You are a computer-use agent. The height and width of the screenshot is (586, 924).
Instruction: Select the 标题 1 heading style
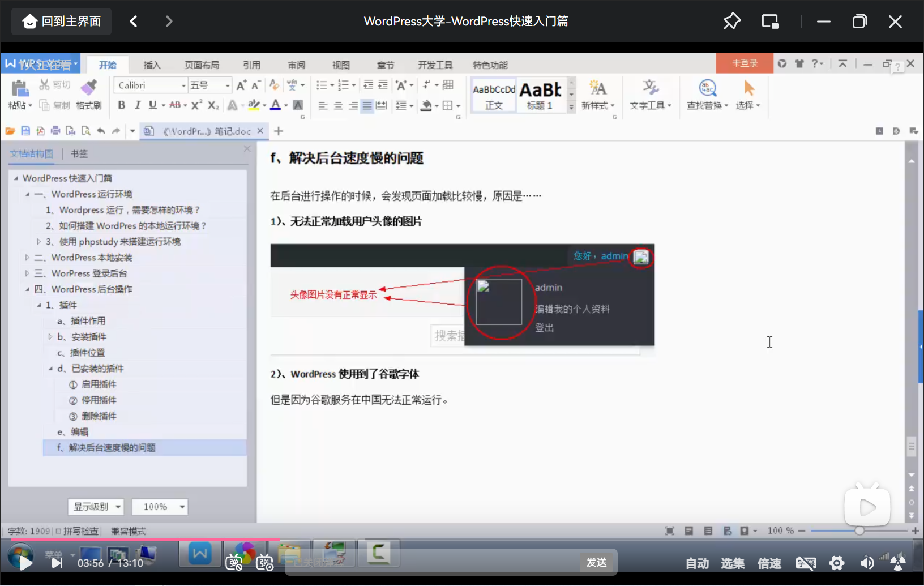tap(541, 95)
